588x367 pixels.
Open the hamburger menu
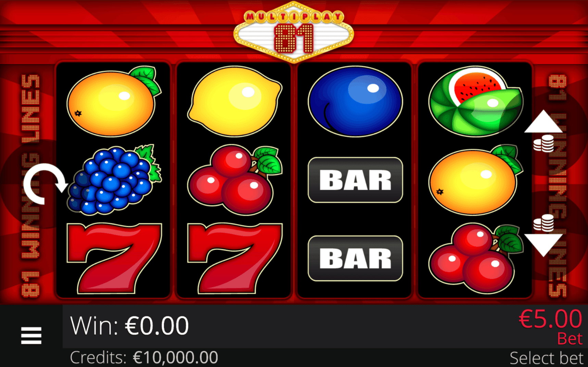[31, 336]
